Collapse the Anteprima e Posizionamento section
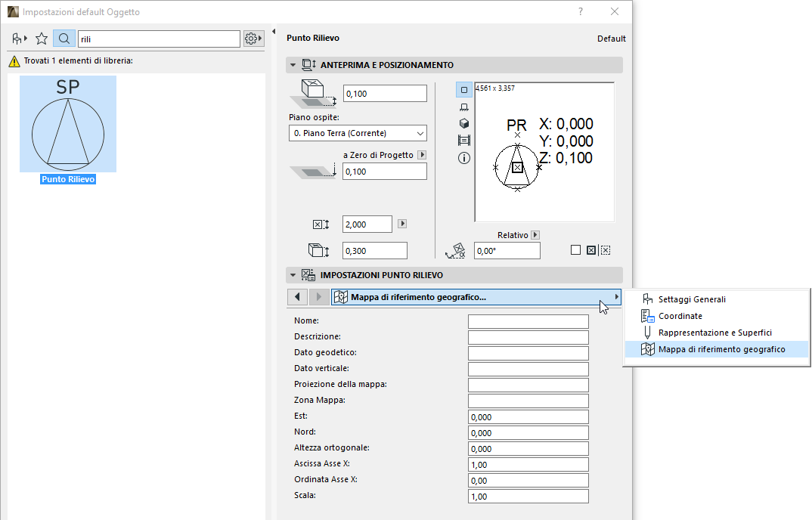812x520 pixels. click(293, 65)
